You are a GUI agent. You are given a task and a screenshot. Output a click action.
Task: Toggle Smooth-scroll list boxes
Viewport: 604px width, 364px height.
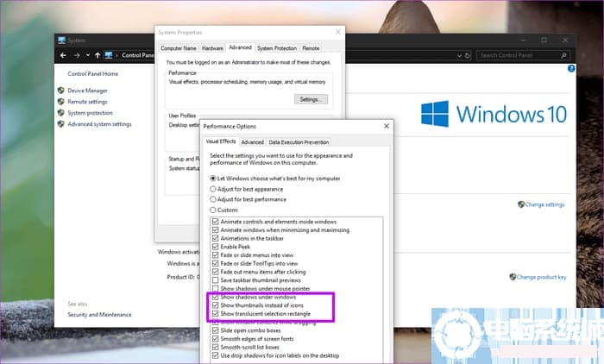(216, 347)
